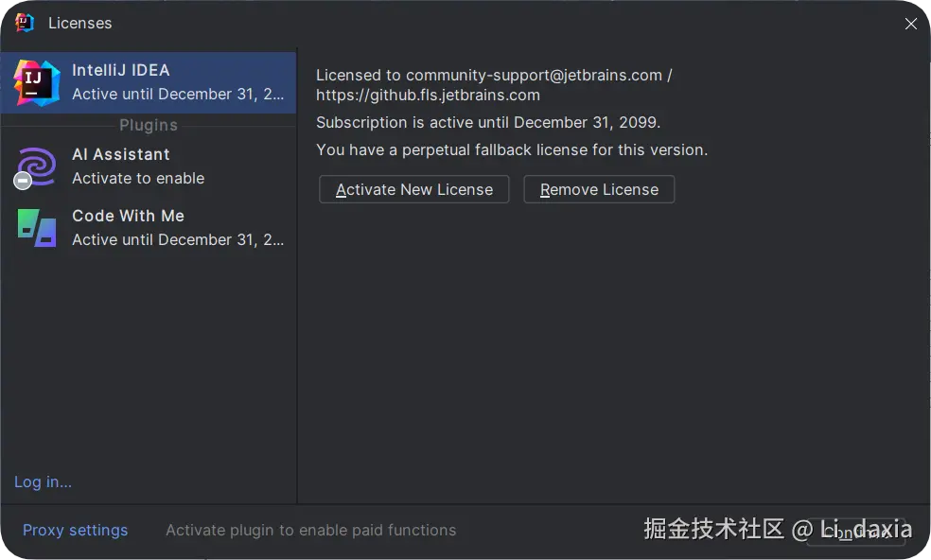Select the IntelliJ IDEA license entry name
The width and height of the screenshot is (931, 560).
[x=121, y=70]
